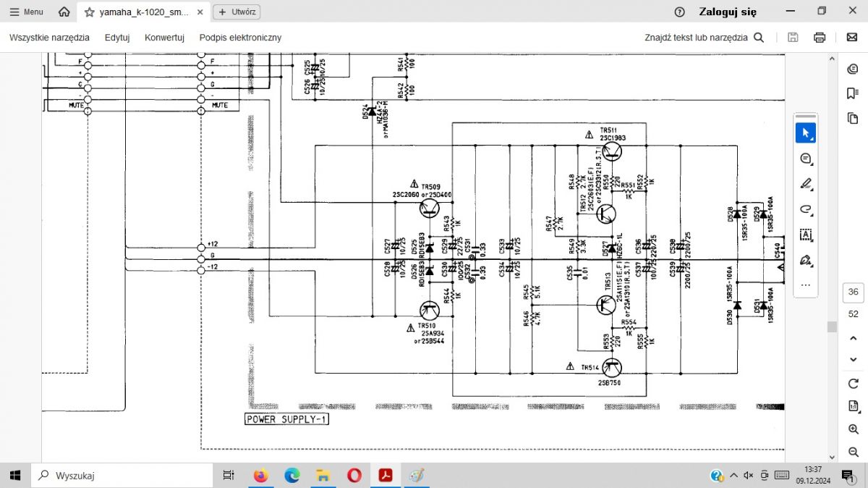This screenshot has width=868, height=488.
Task: Click the scrollbar up arrow
Action: tap(832, 57)
